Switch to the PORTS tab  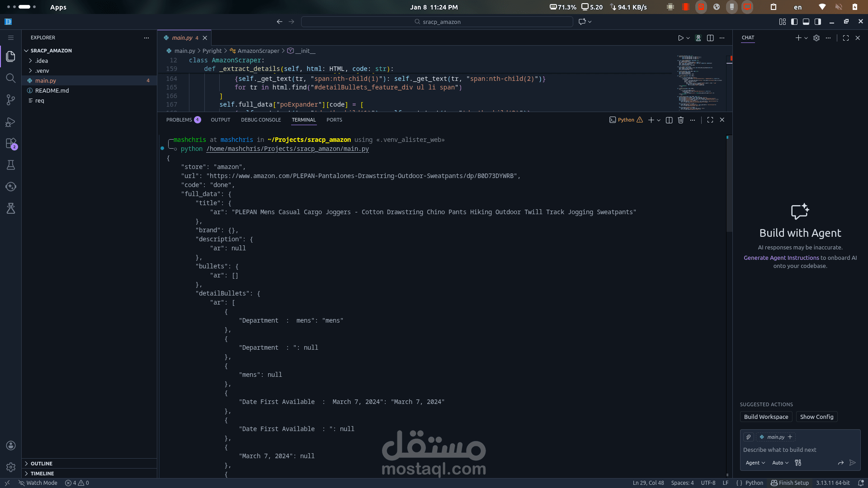pos(335,120)
